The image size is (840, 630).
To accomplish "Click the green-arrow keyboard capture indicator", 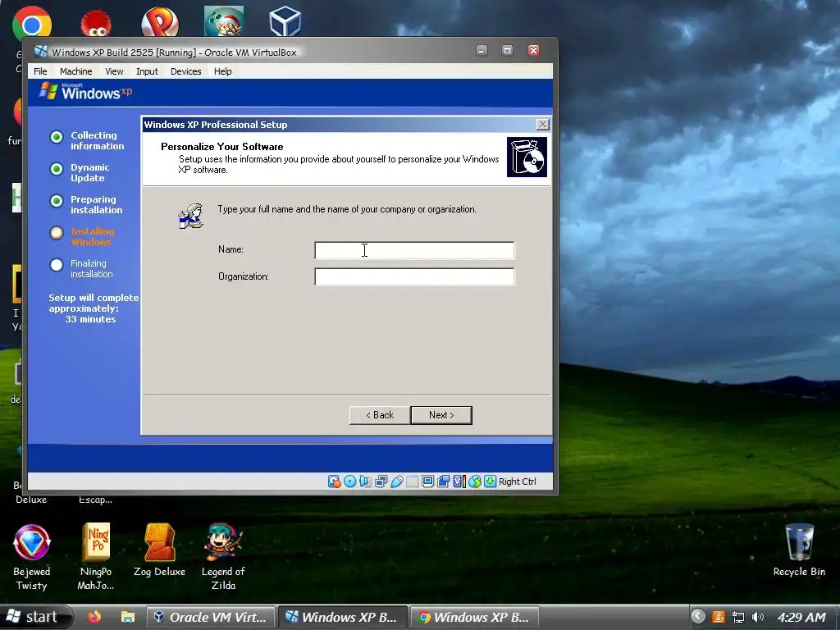I will coord(490,482).
